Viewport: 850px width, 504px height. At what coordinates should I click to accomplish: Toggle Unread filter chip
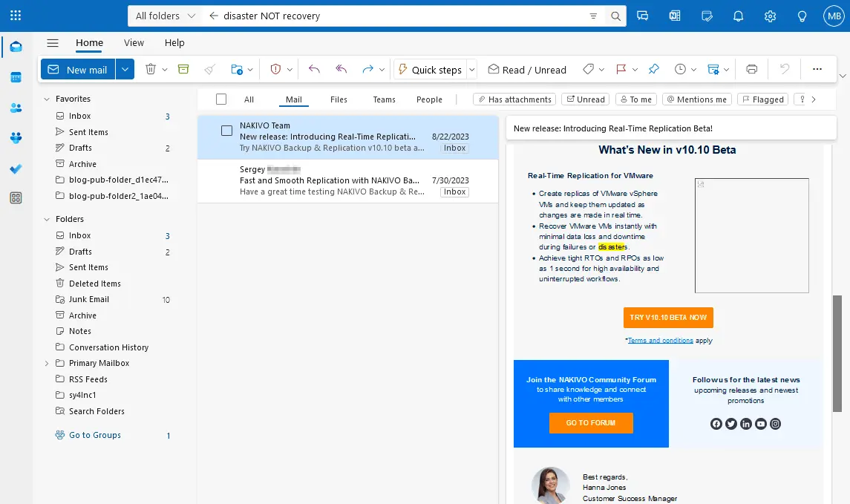[x=586, y=99]
